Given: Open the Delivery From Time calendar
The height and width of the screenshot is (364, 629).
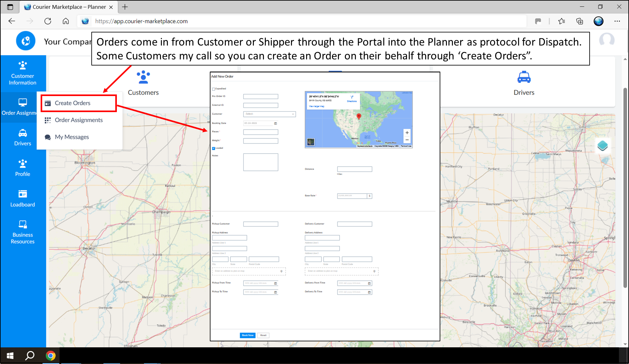Looking at the screenshot, I should [369, 283].
